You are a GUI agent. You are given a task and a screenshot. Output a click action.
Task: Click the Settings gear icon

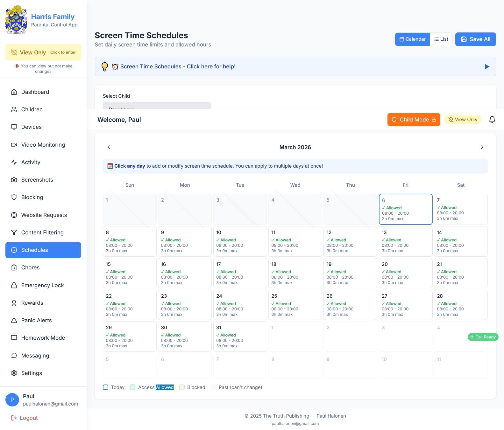(x=14, y=373)
